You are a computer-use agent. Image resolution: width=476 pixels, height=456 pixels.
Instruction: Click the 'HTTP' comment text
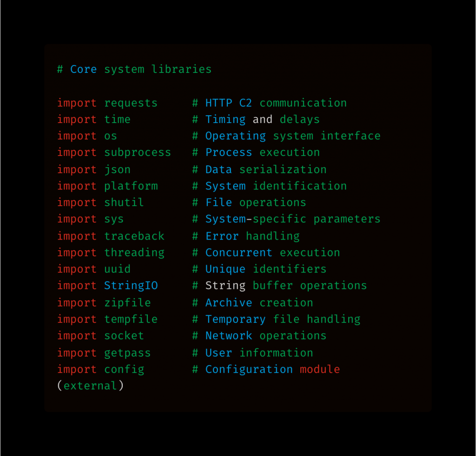pos(218,103)
